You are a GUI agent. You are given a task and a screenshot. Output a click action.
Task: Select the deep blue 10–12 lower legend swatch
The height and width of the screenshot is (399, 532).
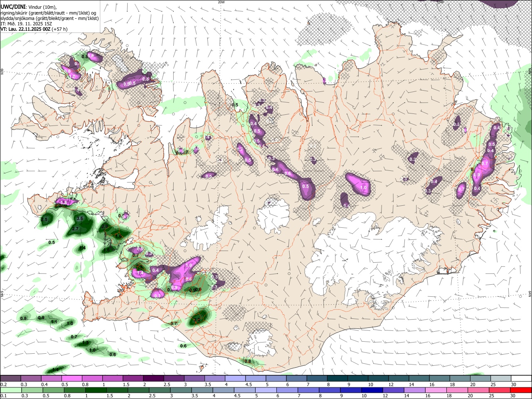(372, 390)
